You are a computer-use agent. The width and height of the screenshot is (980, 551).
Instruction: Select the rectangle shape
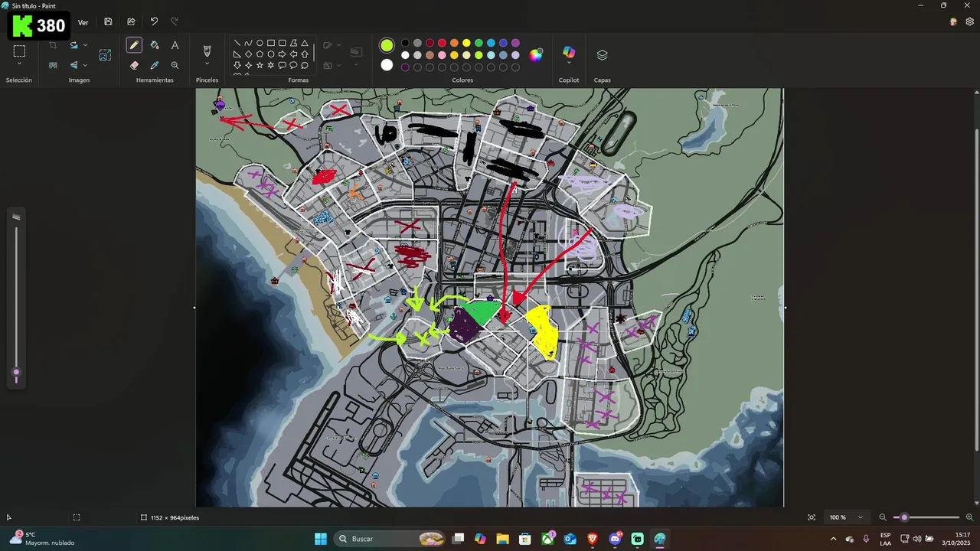click(x=271, y=43)
